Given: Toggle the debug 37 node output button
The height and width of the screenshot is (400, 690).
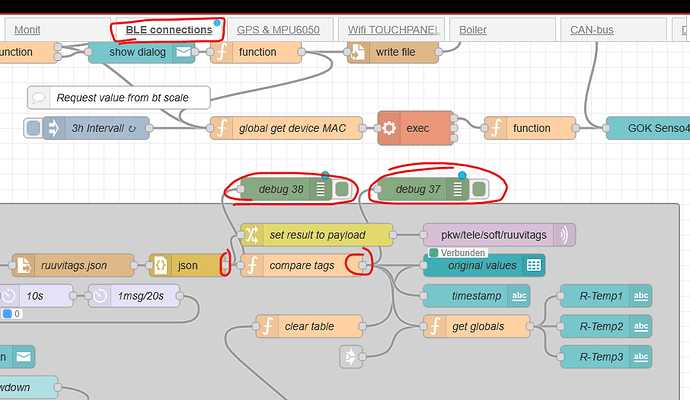Looking at the screenshot, I should (x=480, y=188).
